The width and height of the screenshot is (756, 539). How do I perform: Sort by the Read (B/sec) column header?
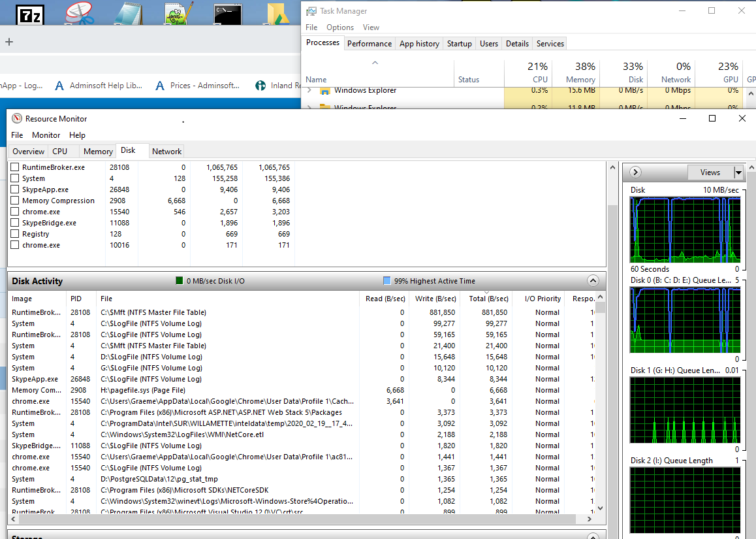click(385, 299)
